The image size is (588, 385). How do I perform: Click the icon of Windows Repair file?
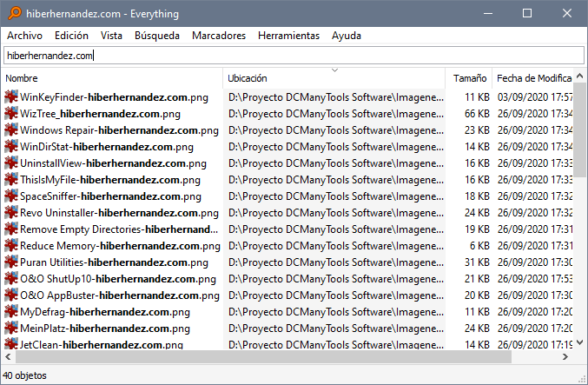(x=11, y=129)
